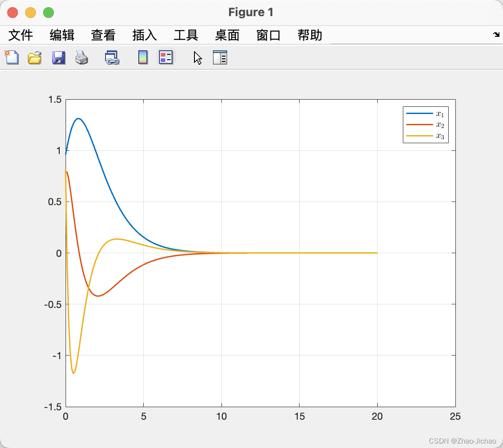Open the 帮助 menu
Image resolution: width=503 pixels, height=448 pixels.
(x=310, y=35)
